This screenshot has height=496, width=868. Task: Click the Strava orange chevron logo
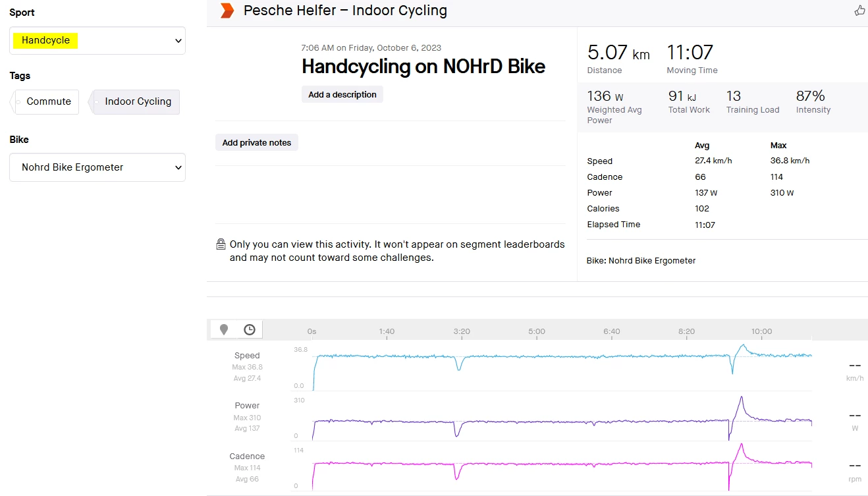(x=227, y=11)
